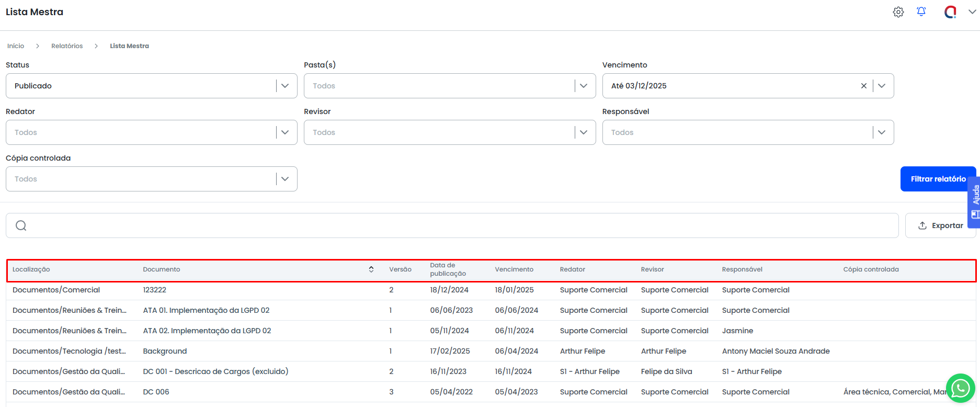
Task: Open the WhatsApp chat bubble
Action: (x=960, y=388)
